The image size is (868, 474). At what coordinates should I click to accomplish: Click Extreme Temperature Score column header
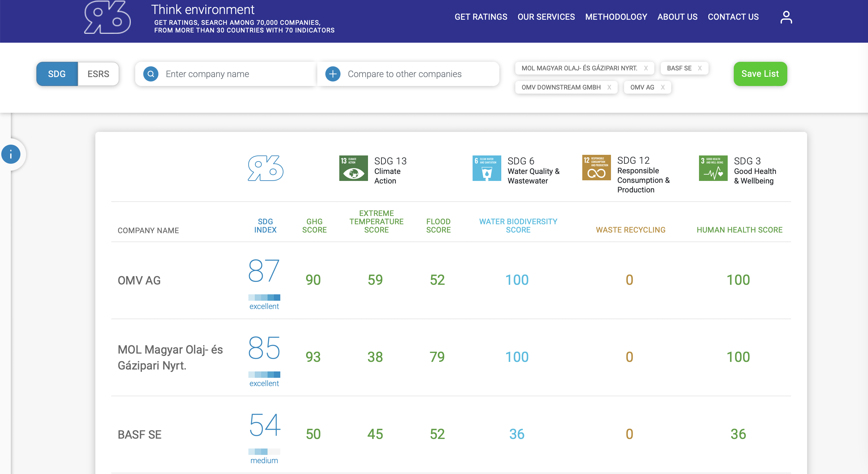376,221
